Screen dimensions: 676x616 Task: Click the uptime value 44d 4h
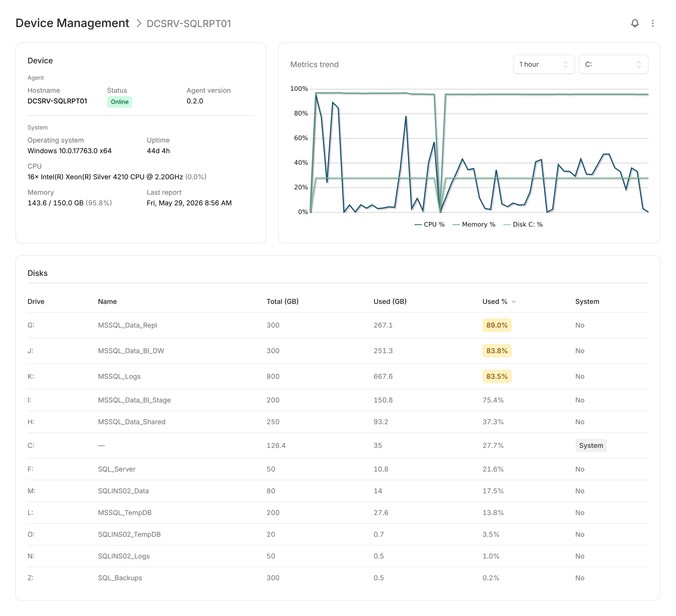(158, 151)
